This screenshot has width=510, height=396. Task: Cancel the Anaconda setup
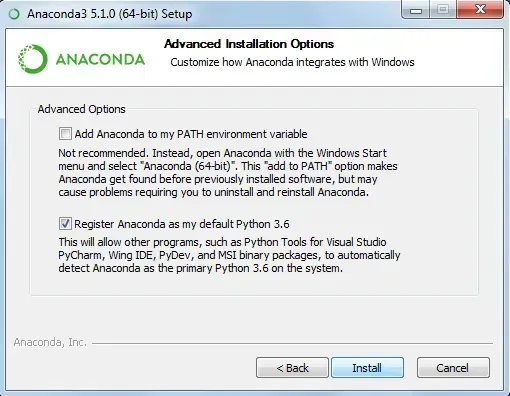tap(453, 368)
